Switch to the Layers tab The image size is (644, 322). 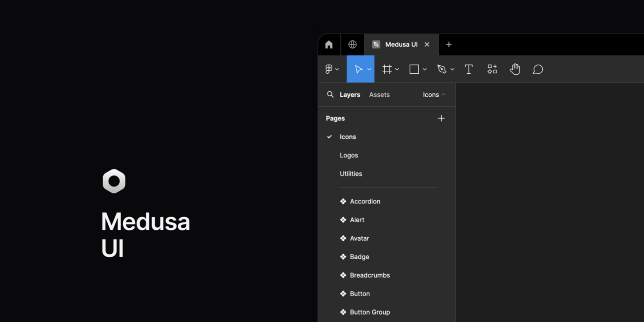click(x=350, y=95)
